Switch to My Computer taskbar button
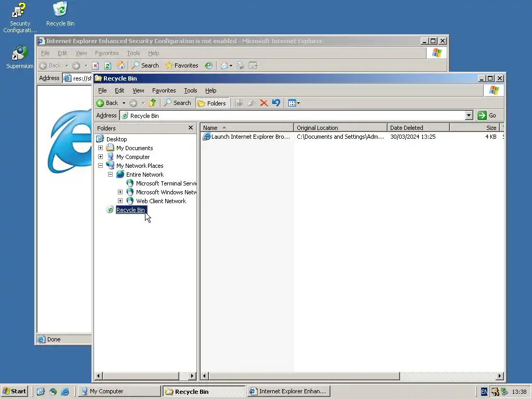 [x=119, y=391]
